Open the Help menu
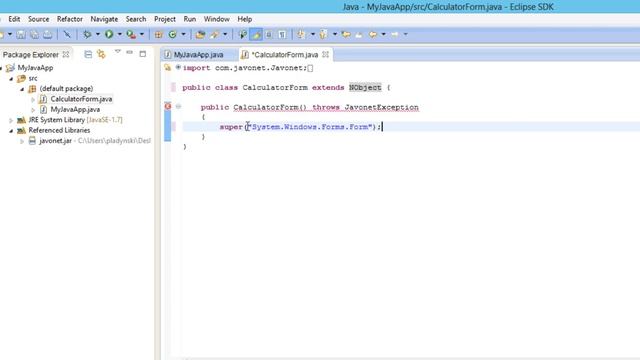 tap(244, 19)
